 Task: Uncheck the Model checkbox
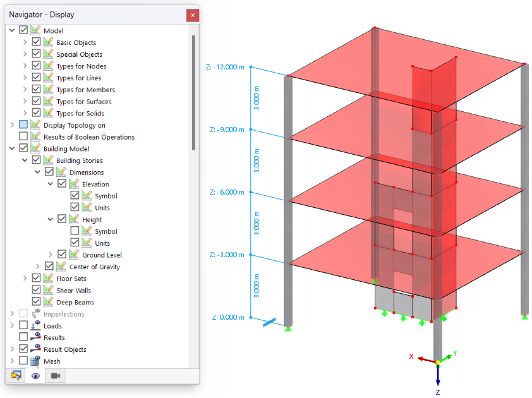pyautogui.click(x=23, y=30)
